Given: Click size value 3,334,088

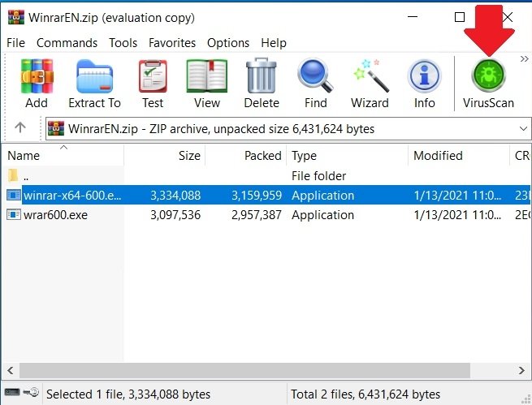Looking at the screenshot, I should coord(175,196).
